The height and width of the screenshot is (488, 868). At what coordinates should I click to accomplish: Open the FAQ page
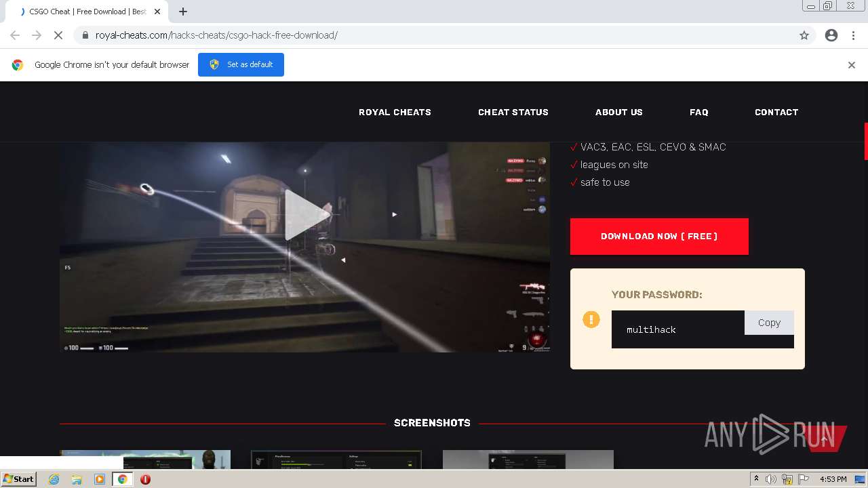[699, 113]
